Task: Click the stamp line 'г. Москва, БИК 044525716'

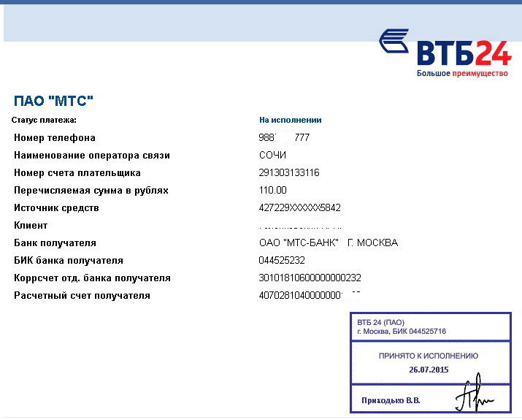Action: pos(402,332)
